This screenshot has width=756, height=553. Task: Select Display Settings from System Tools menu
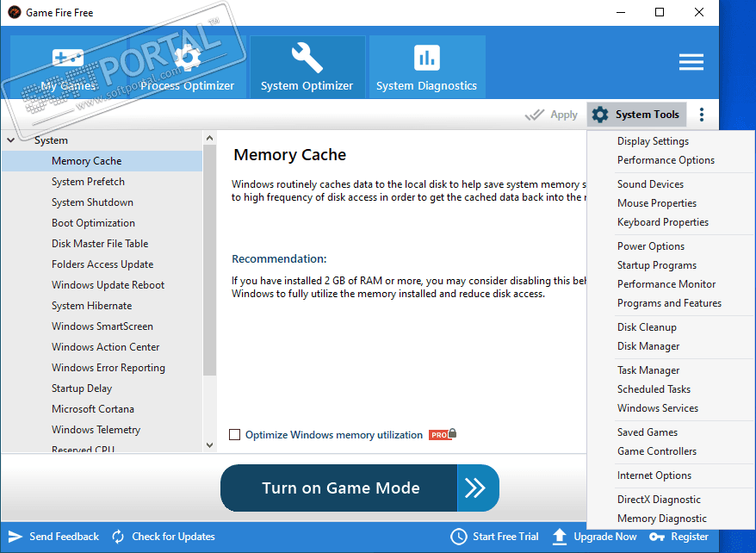pos(653,141)
